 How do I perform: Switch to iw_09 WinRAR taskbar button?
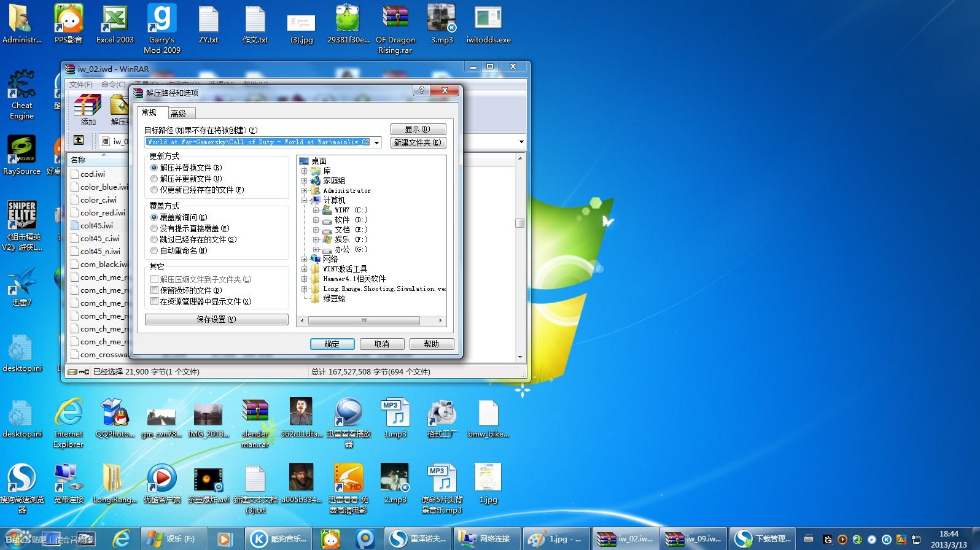tap(694, 539)
